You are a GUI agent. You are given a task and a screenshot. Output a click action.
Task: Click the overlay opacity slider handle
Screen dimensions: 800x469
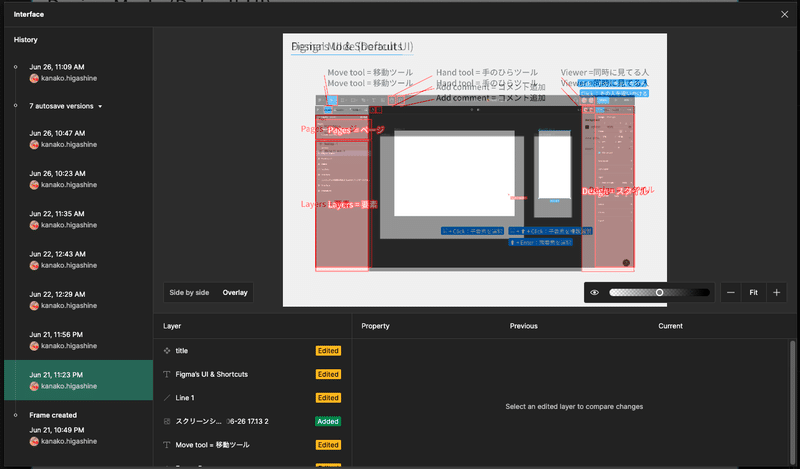659,292
